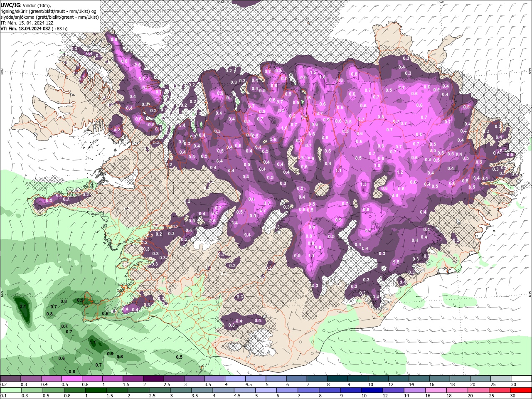Click the black '1.1' rainfall value offshore

tap(93, 343)
